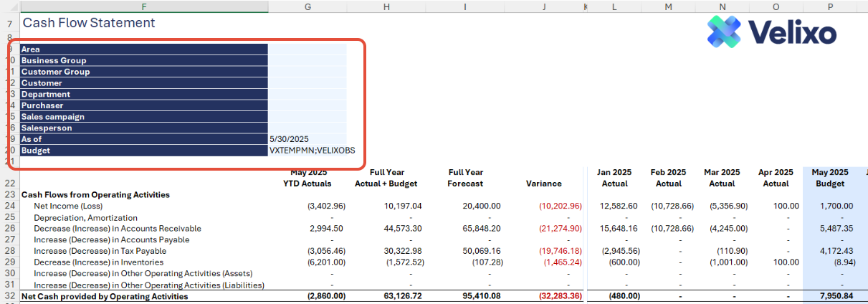This screenshot has height=304, width=868.
Task: Click the Customer Group label cell
Action: (144, 72)
